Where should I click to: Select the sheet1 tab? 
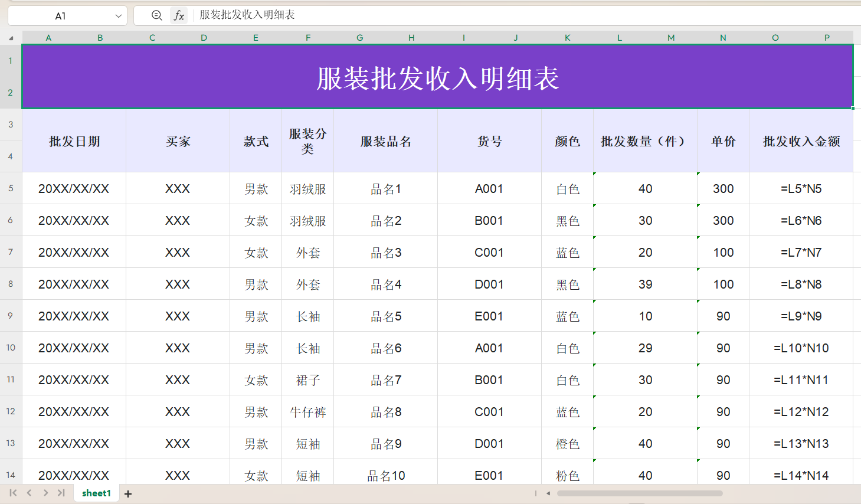point(96,493)
